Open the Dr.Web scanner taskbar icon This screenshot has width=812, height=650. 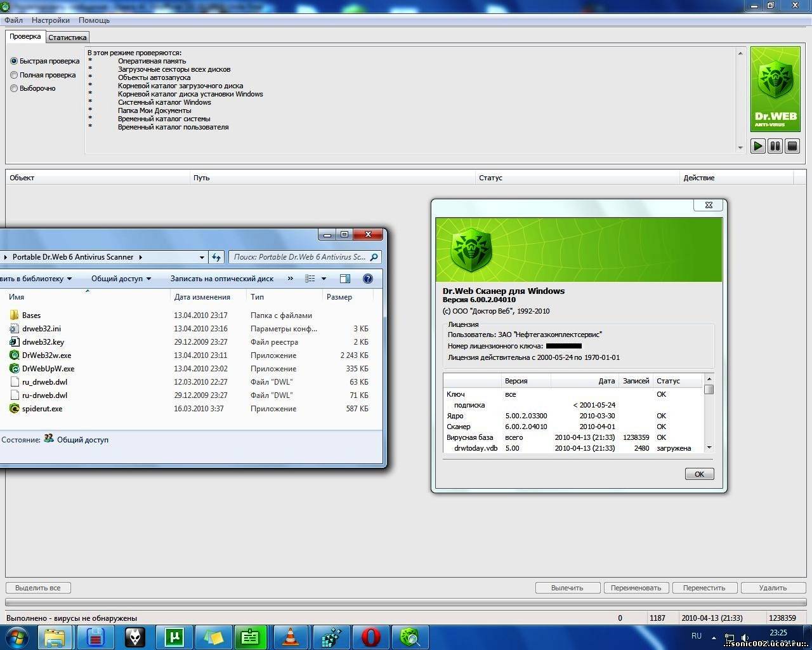click(x=410, y=637)
